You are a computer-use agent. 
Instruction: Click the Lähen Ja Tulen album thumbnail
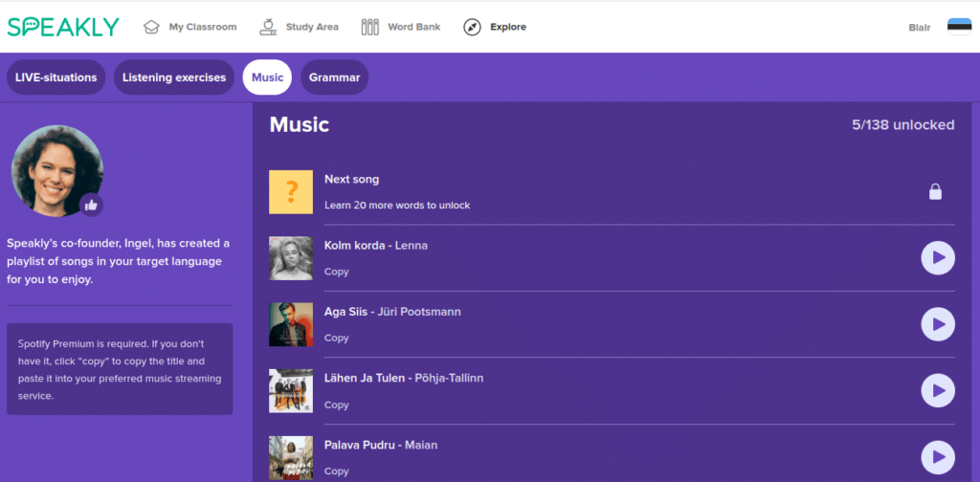pyautogui.click(x=291, y=390)
